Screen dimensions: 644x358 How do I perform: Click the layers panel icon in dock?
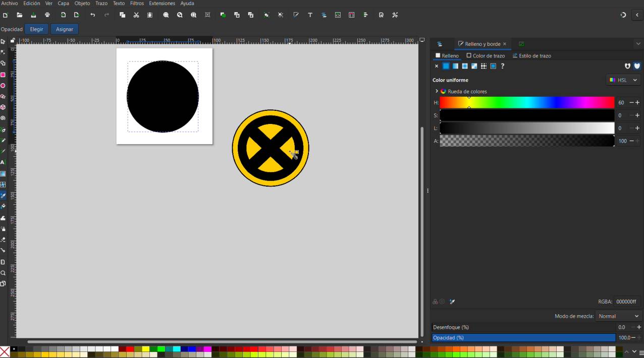point(440,44)
